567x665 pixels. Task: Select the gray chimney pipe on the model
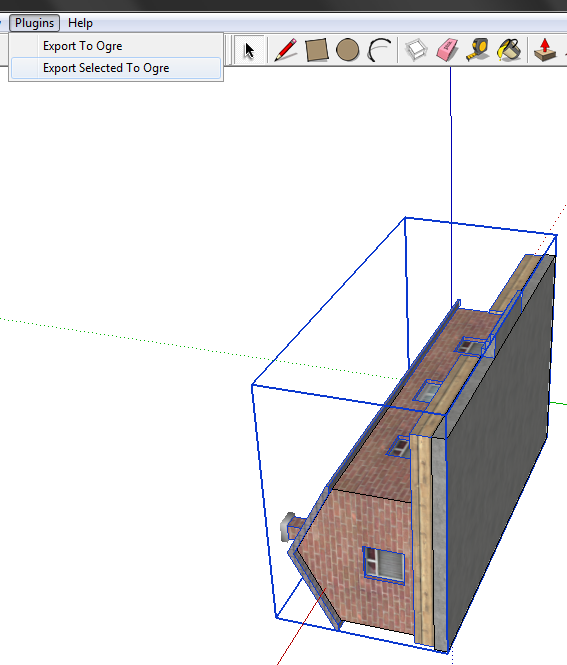[291, 527]
